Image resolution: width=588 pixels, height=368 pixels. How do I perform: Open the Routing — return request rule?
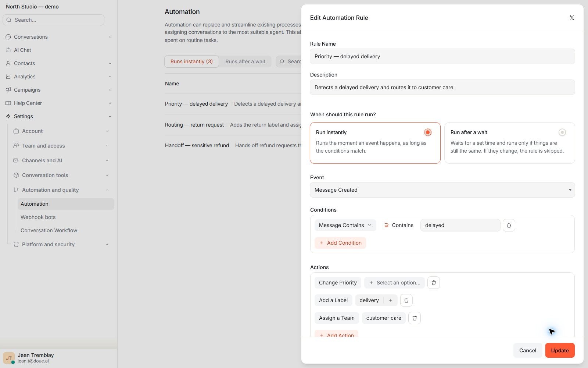[194, 125]
